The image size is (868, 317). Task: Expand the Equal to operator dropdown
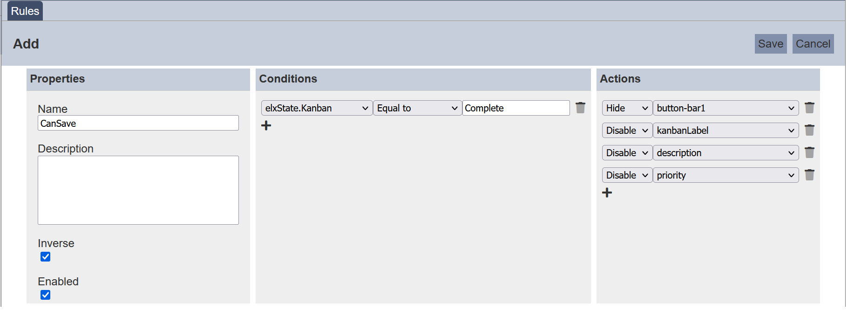417,108
